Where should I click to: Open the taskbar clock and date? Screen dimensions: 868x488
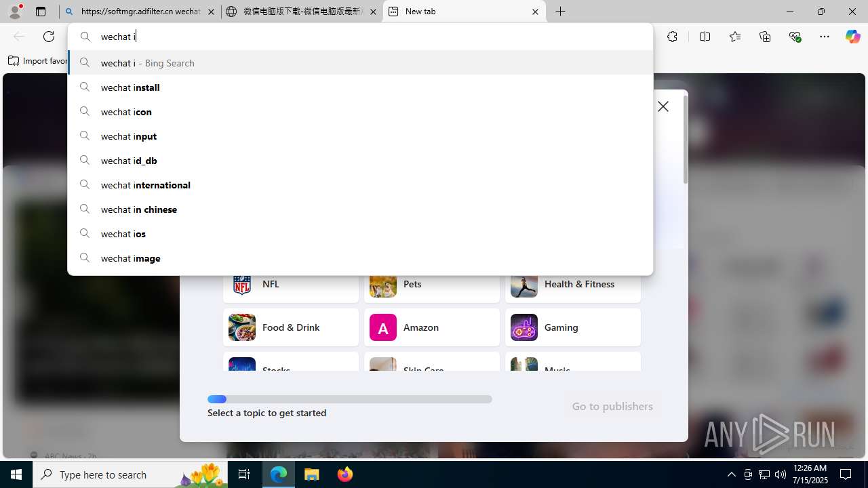coord(810,474)
